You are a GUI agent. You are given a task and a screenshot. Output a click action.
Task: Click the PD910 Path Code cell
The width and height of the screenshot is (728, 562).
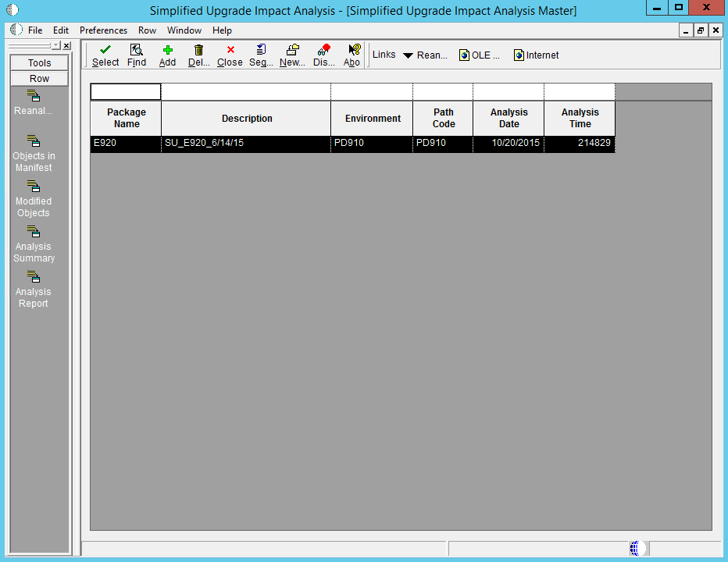443,144
